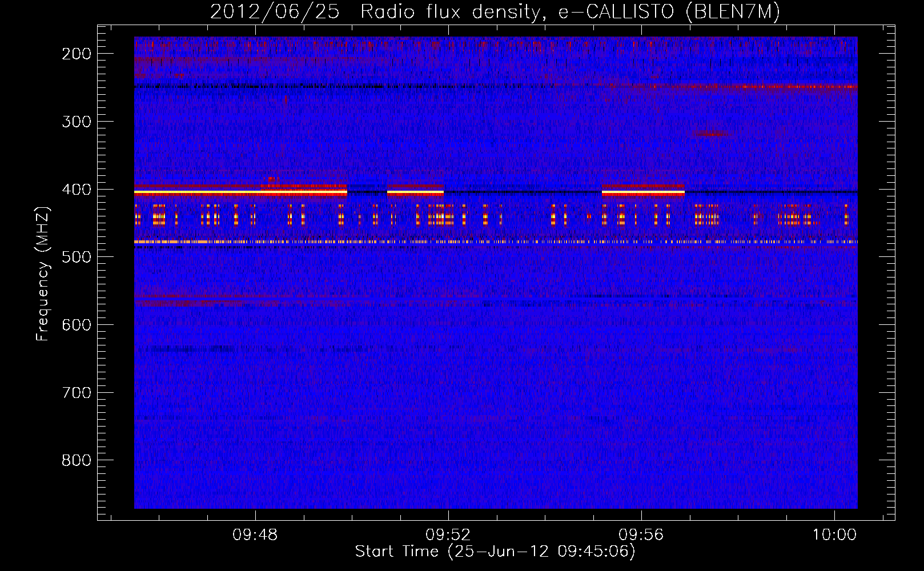The image size is (924, 571).
Task: Click the 500 frequency tick label
Action: (76, 257)
